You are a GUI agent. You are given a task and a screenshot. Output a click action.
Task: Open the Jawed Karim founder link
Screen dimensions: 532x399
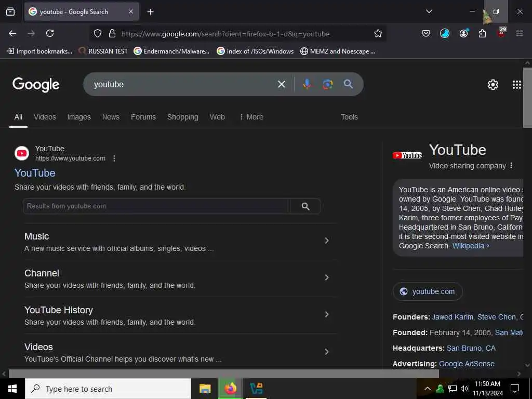pyautogui.click(x=453, y=317)
